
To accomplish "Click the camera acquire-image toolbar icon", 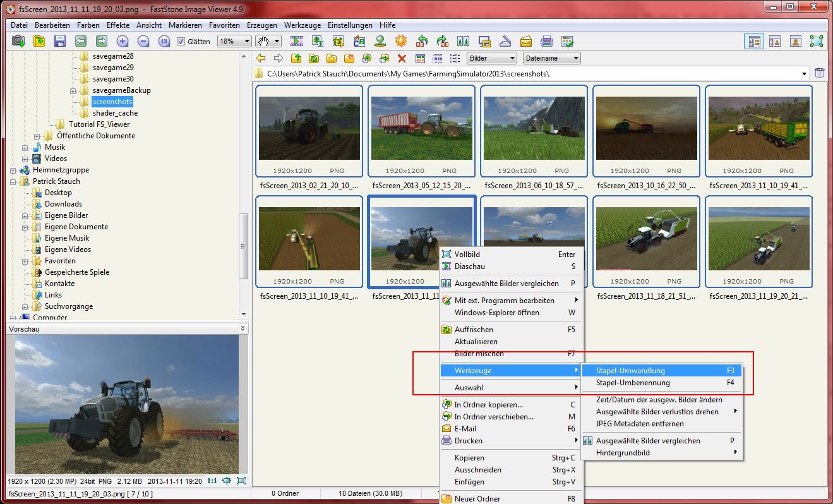I will click(19, 41).
